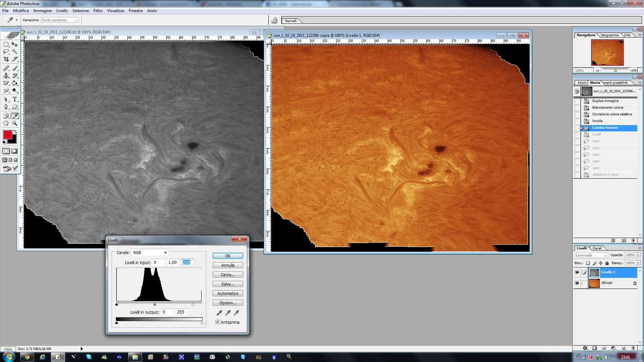Click the red foreground color swatch
The image size is (644, 362).
[x=7, y=135]
